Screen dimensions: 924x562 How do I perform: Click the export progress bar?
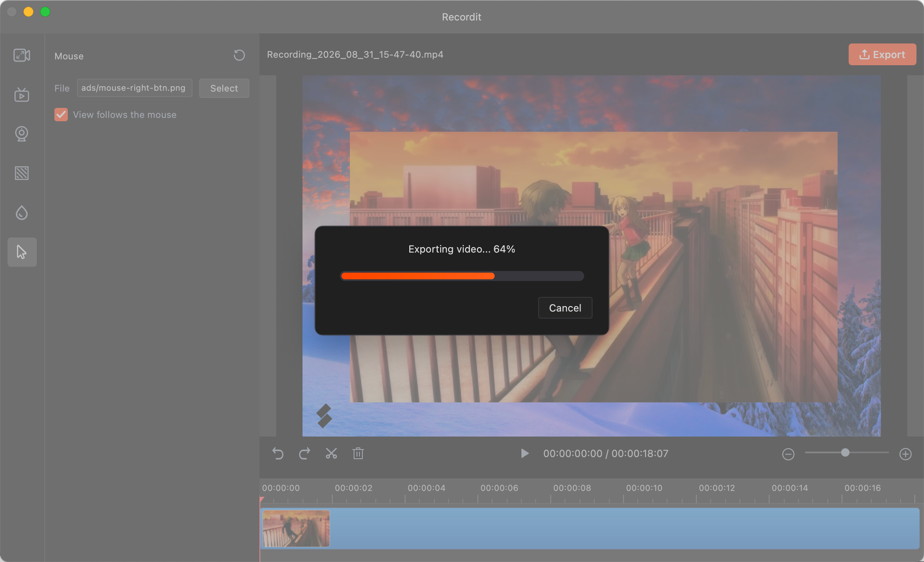[x=462, y=276]
